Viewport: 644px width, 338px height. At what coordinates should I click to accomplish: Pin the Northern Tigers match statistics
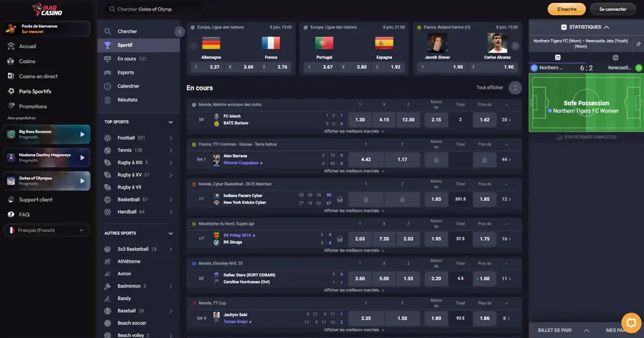[x=638, y=44]
